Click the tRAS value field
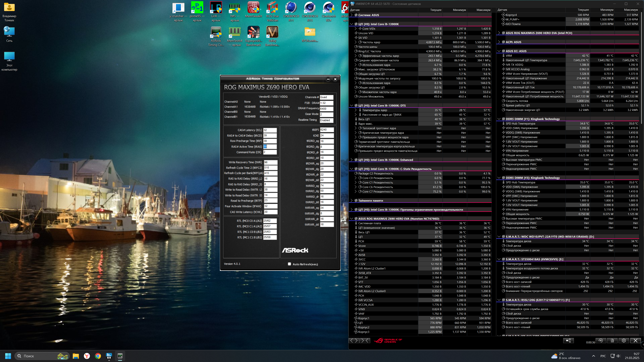The width and height of the screenshot is (644, 362). [270, 147]
